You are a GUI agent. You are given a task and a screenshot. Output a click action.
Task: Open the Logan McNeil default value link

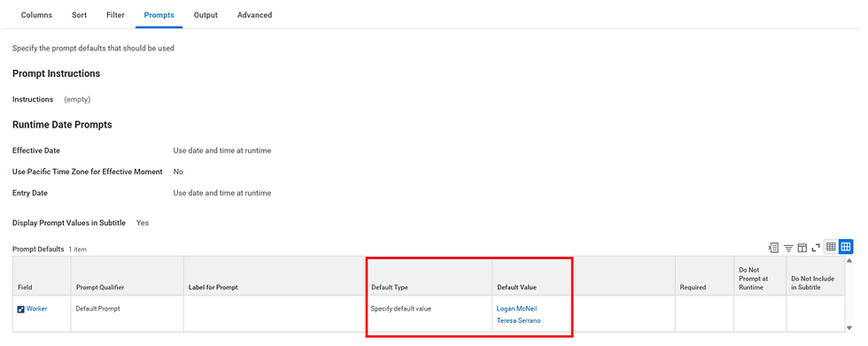click(517, 309)
